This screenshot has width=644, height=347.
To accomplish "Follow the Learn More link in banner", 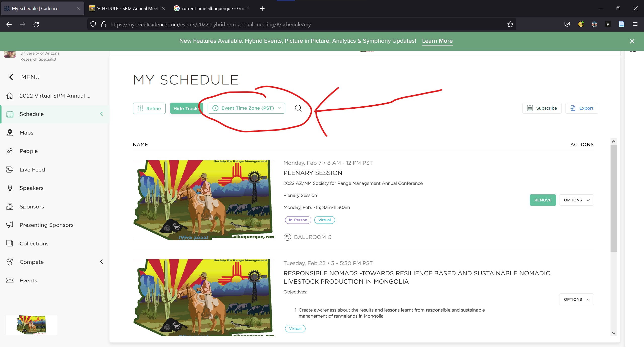I will coord(437,41).
